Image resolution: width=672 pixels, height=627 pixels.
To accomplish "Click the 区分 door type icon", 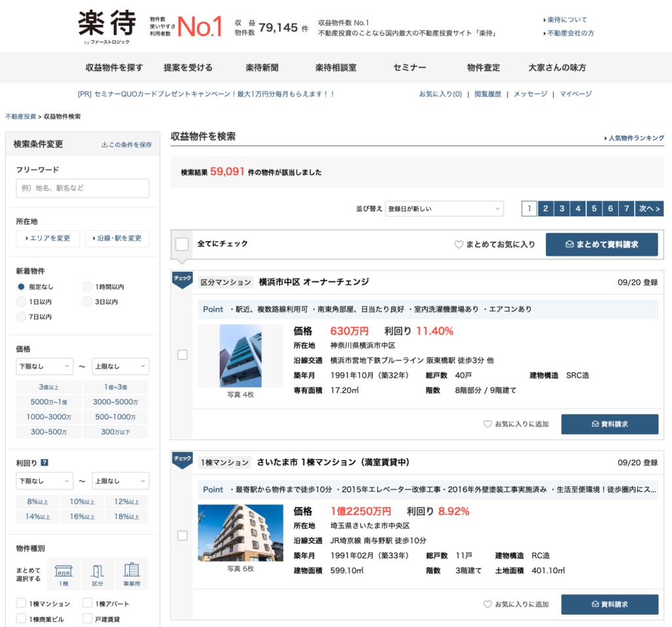I will [x=97, y=574].
